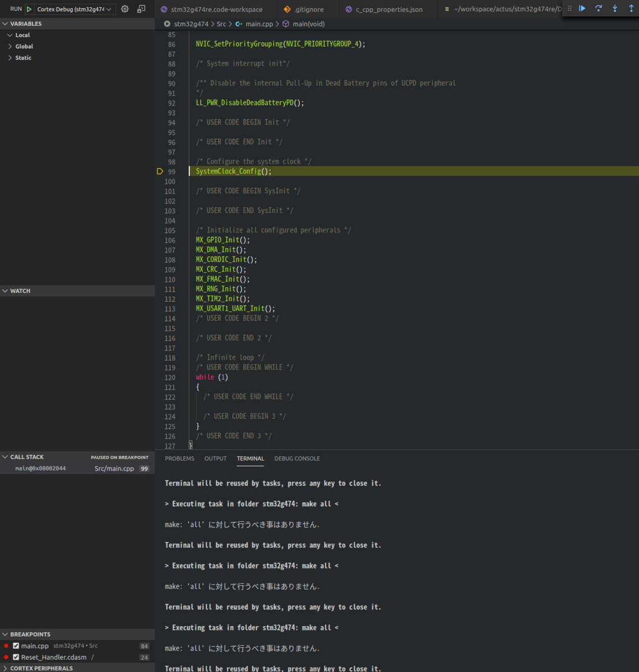
Task: Click the current-line arrow at line 99
Action: coord(160,171)
